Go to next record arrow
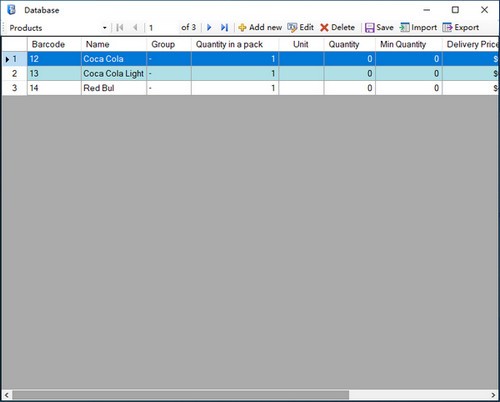 click(x=209, y=28)
